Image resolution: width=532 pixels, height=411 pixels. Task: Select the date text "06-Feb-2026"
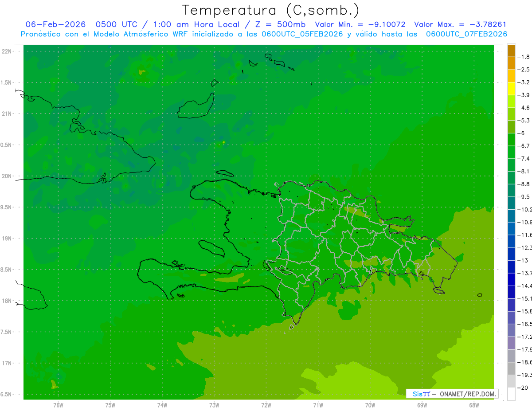[55, 24]
